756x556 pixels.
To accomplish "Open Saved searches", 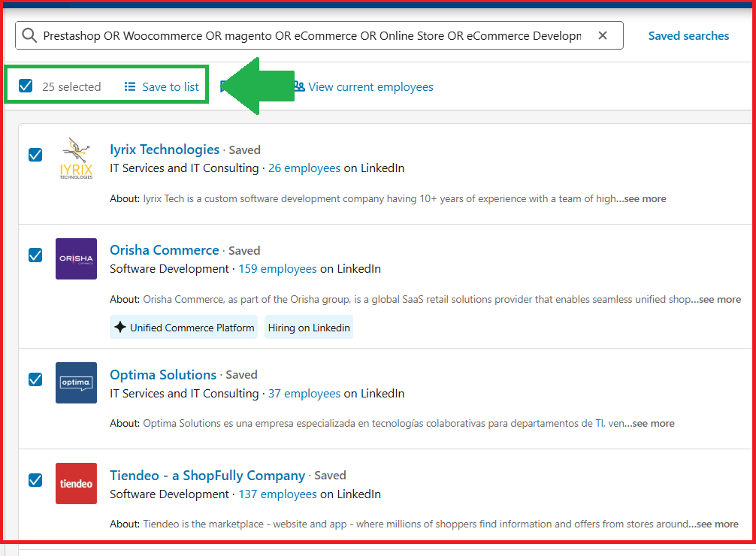I will point(688,35).
